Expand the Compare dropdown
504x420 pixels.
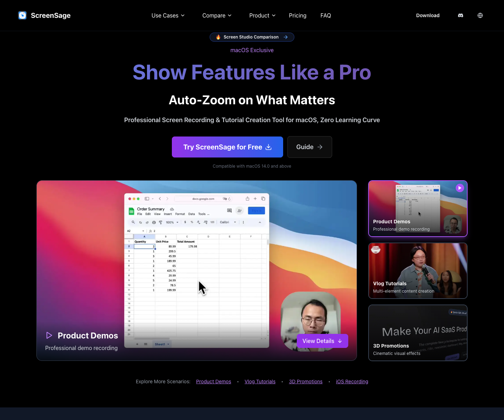click(x=217, y=15)
